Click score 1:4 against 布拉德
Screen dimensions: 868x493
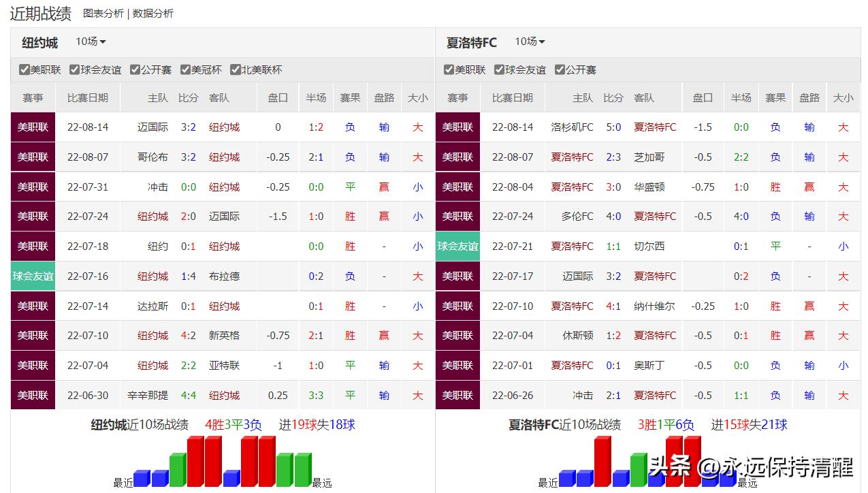(189, 276)
